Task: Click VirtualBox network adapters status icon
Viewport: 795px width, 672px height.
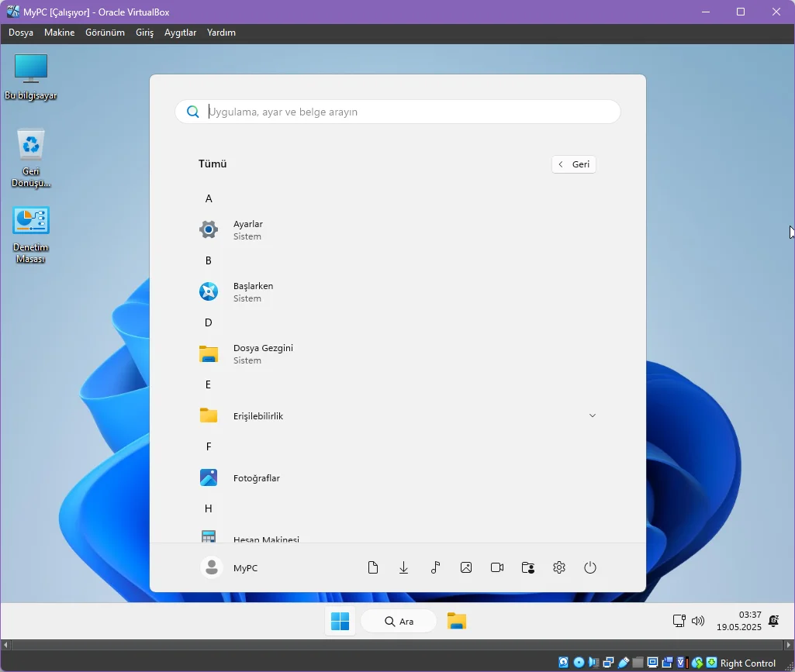Action: click(608, 663)
